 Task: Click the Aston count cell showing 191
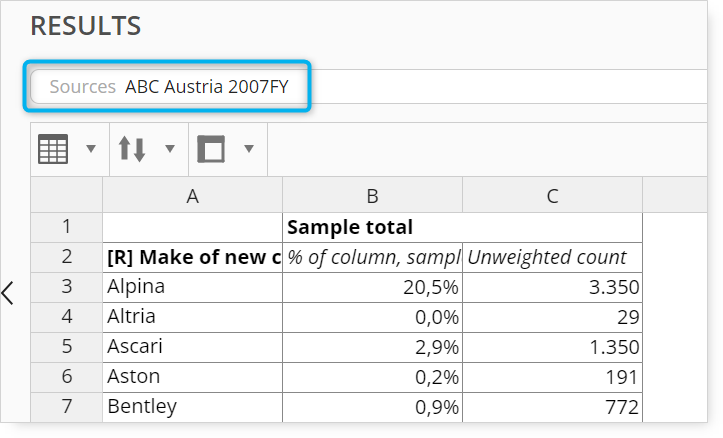[552, 377]
